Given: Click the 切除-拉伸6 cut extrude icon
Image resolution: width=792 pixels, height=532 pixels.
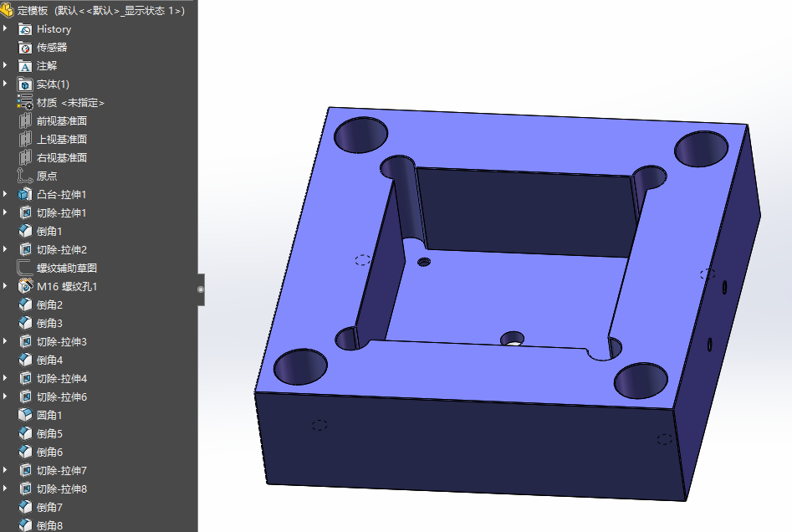Looking at the screenshot, I should pos(25,396).
